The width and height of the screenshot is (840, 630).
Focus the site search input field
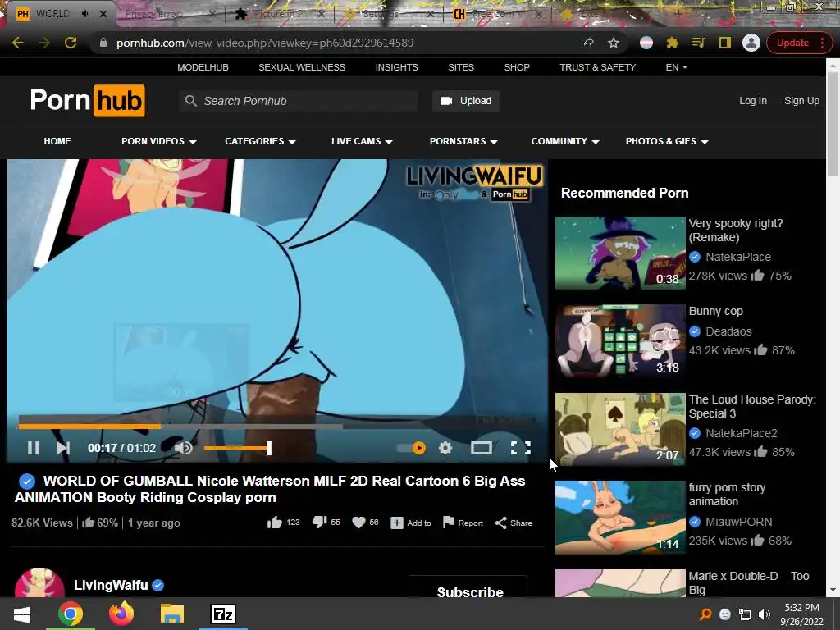(299, 101)
